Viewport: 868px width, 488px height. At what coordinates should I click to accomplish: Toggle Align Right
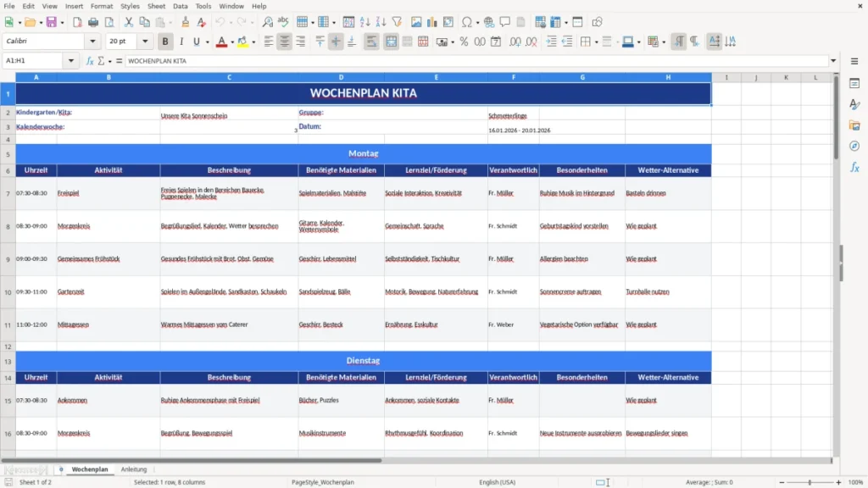click(301, 42)
